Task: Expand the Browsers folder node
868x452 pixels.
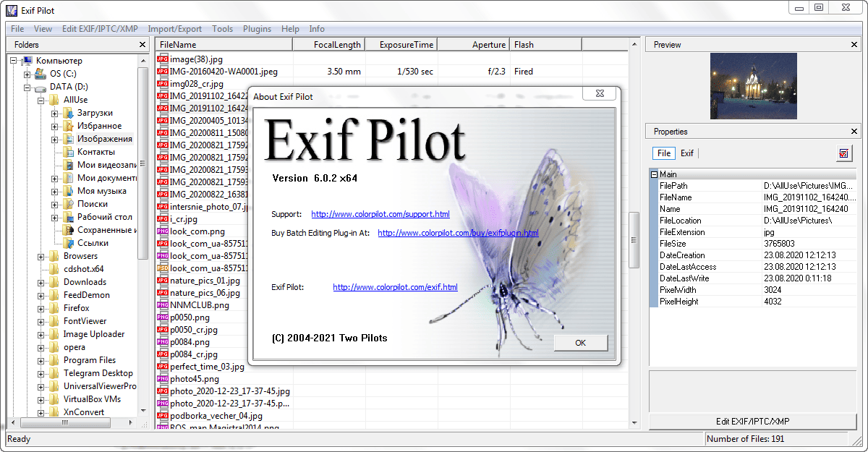Action: pyautogui.click(x=41, y=256)
